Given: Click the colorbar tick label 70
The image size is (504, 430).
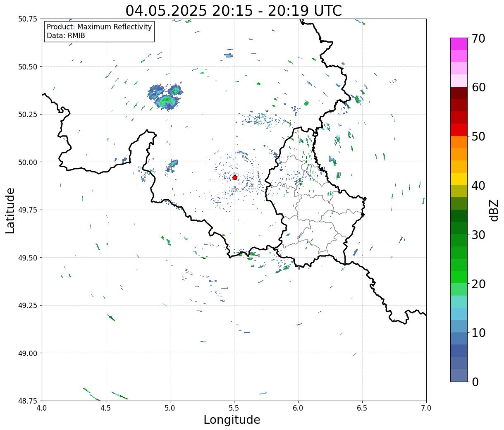Looking at the screenshot, I should 478,38.
